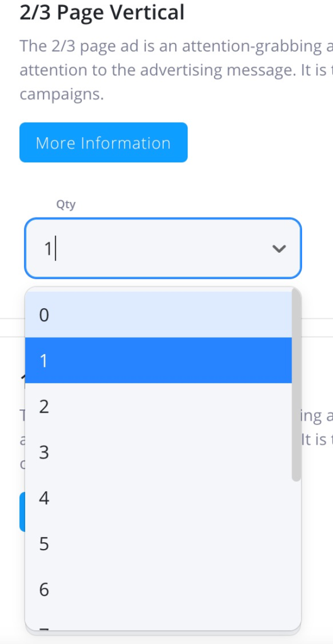Collapse the Qty dropdown using chevron arrow
333x644 pixels.
(x=279, y=248)
